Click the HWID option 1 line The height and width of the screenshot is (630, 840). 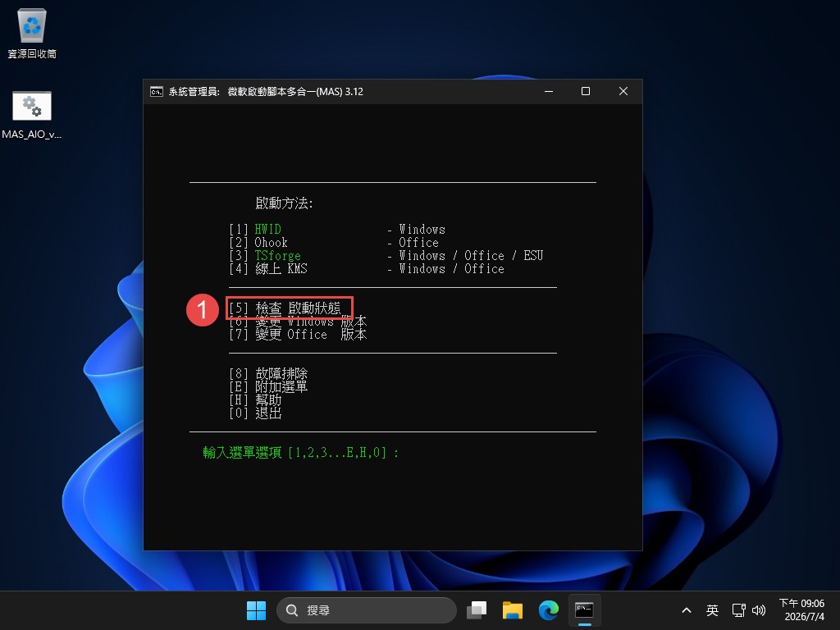click(337, 230)
